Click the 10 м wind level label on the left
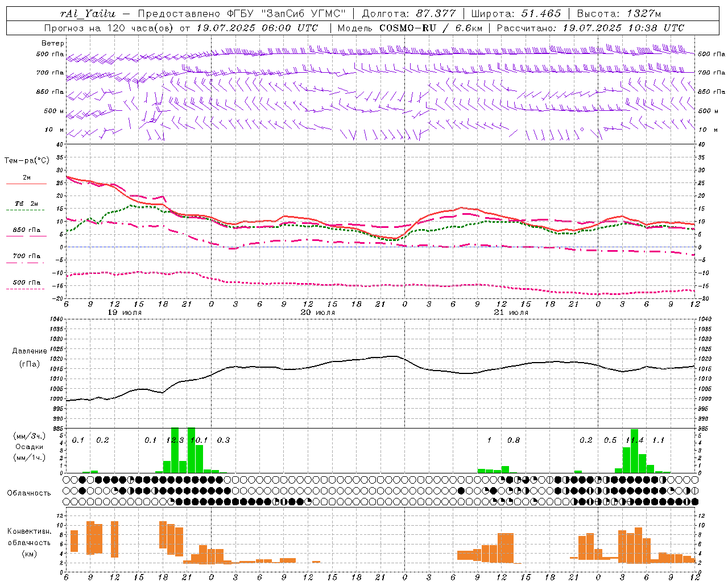728x582 pixels. point(55,130)
